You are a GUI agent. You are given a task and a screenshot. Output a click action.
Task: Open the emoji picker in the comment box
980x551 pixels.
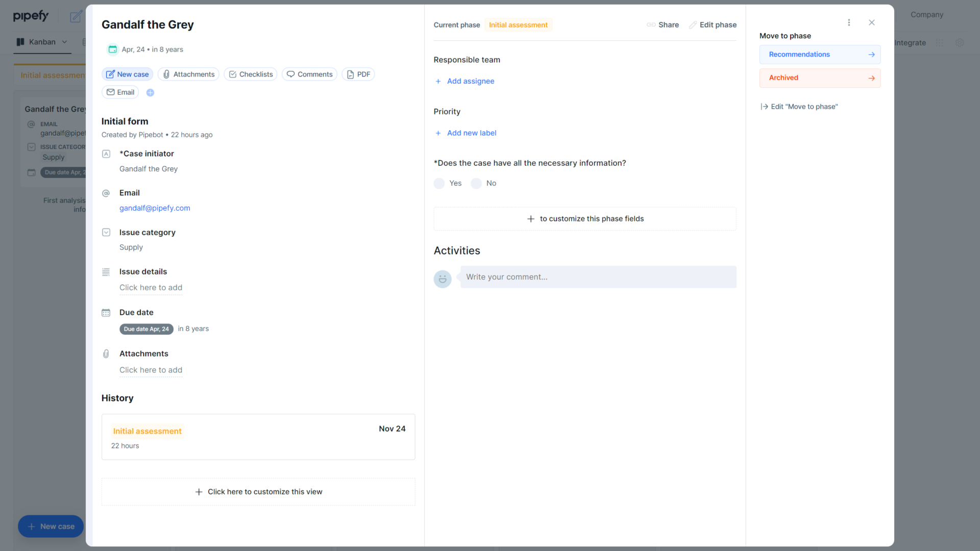pyautogui.click(x=443, y=279)
